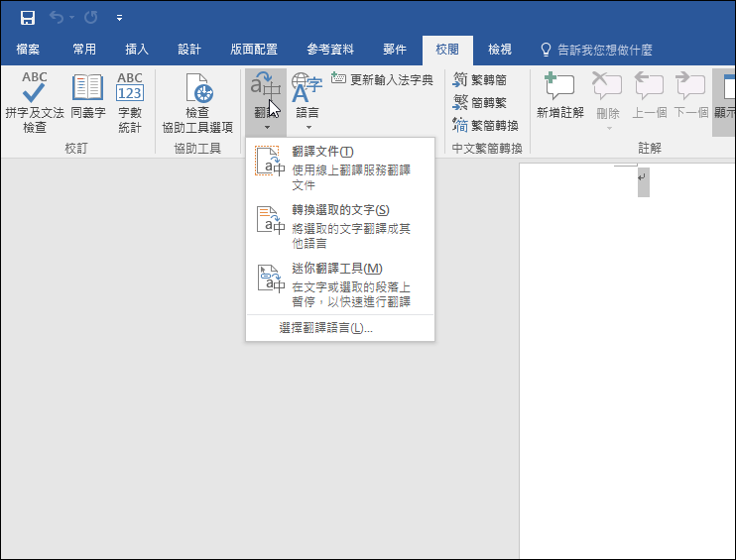Select 翻譯文件(T) menu item
This screenshot has width=736, height=560.
[340, 168]
